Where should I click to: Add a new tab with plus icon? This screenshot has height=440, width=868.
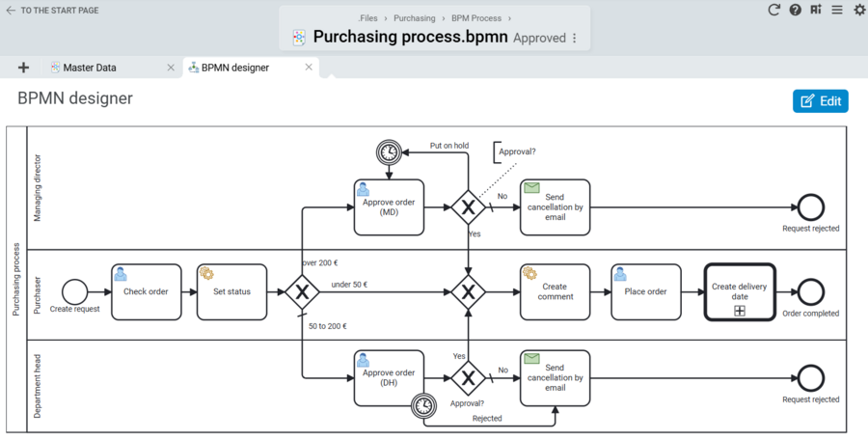coord(23,68)
